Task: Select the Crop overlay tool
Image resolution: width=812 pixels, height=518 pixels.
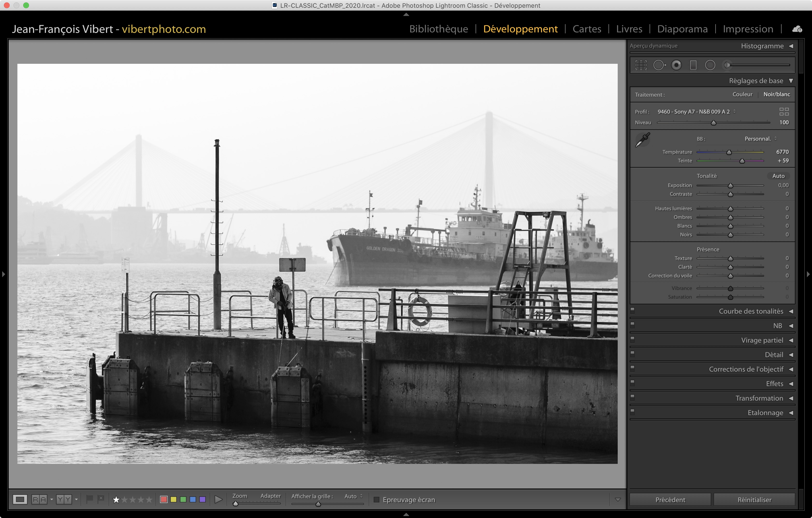Action: (x=641, y=65)
